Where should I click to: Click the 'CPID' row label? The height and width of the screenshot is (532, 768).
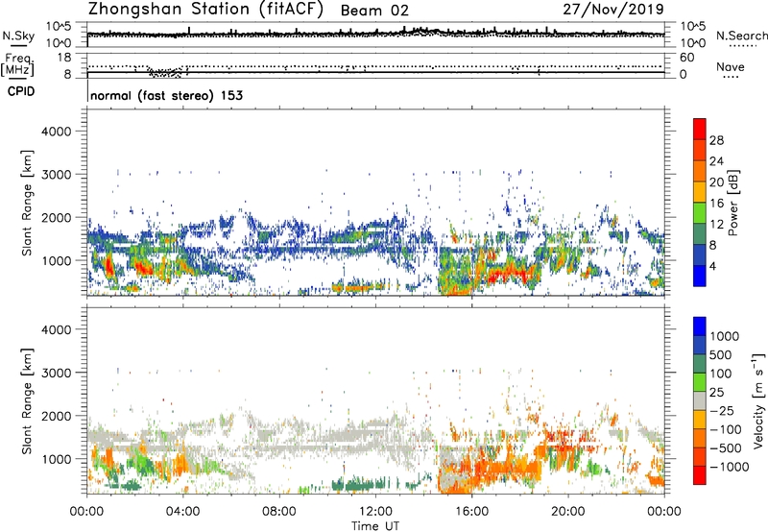(21, 91)
